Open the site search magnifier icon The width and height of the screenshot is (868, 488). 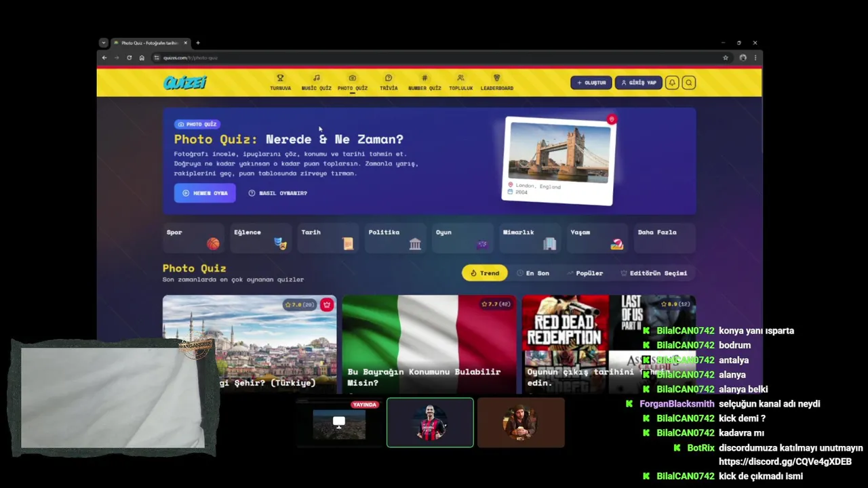[688, 83]
